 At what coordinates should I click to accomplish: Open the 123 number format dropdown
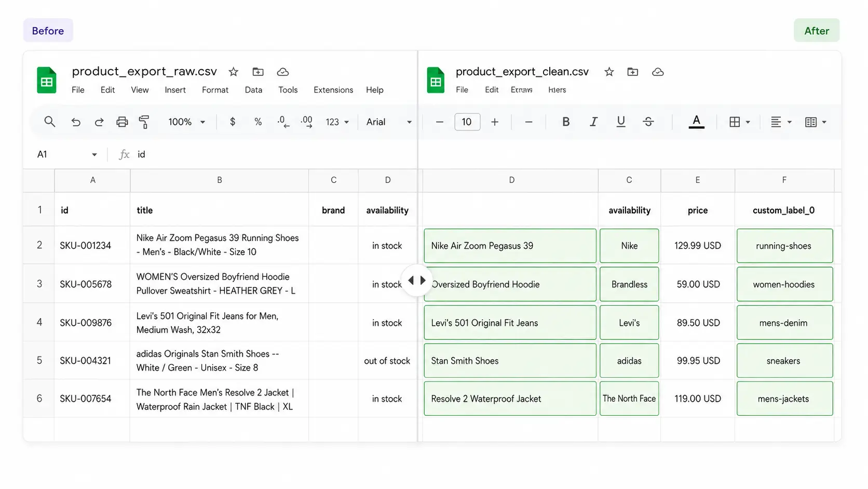337,122
